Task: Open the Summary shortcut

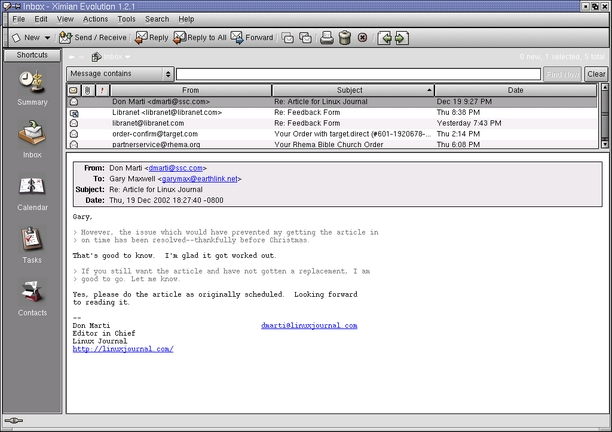Action: click(32, 86)
